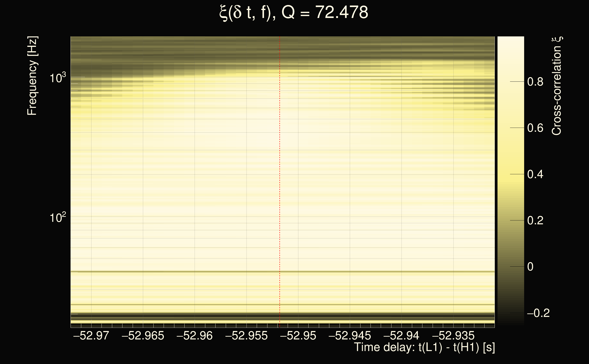Click the Time delay: t(L1) - t(H1) [s] label
Image resolution: width=589 pixels, height=364 pixels.
click(424, 347)
